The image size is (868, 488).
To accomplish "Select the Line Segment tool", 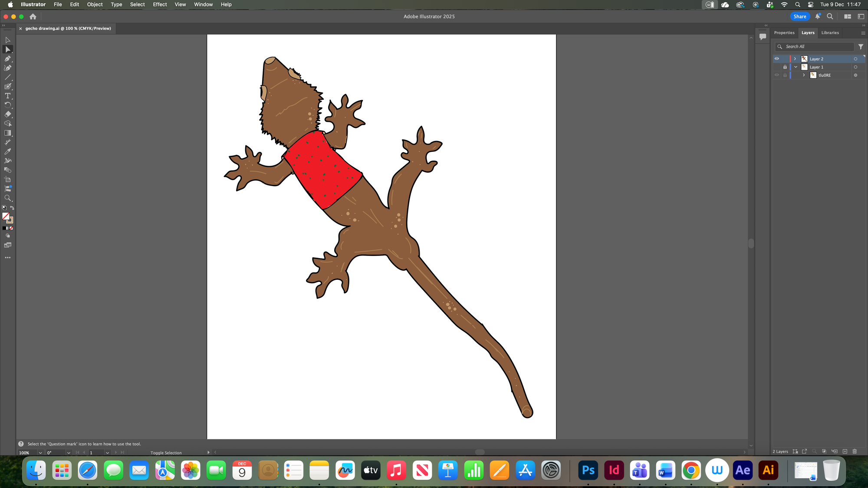I will click(x=7, y=77).
